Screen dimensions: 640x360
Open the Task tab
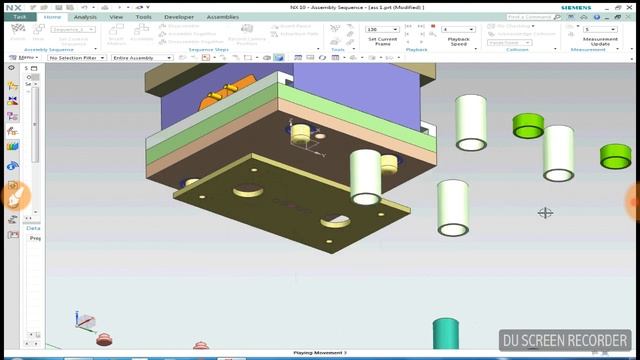point(20,17)
